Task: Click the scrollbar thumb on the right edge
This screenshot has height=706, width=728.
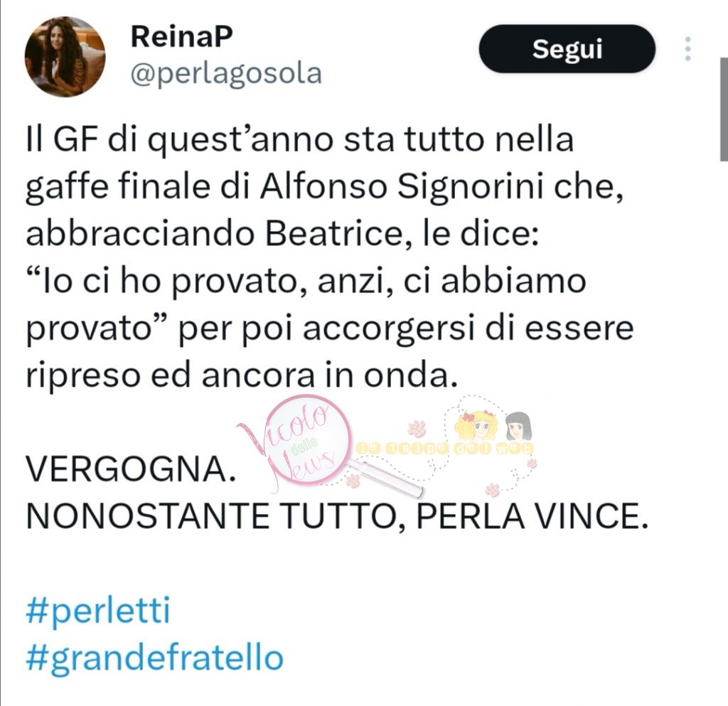Action: [723, 109]
